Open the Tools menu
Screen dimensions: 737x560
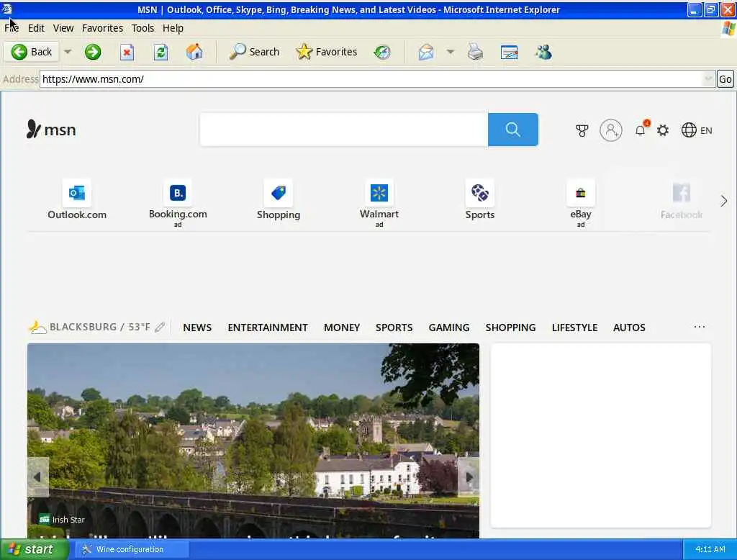143,28
